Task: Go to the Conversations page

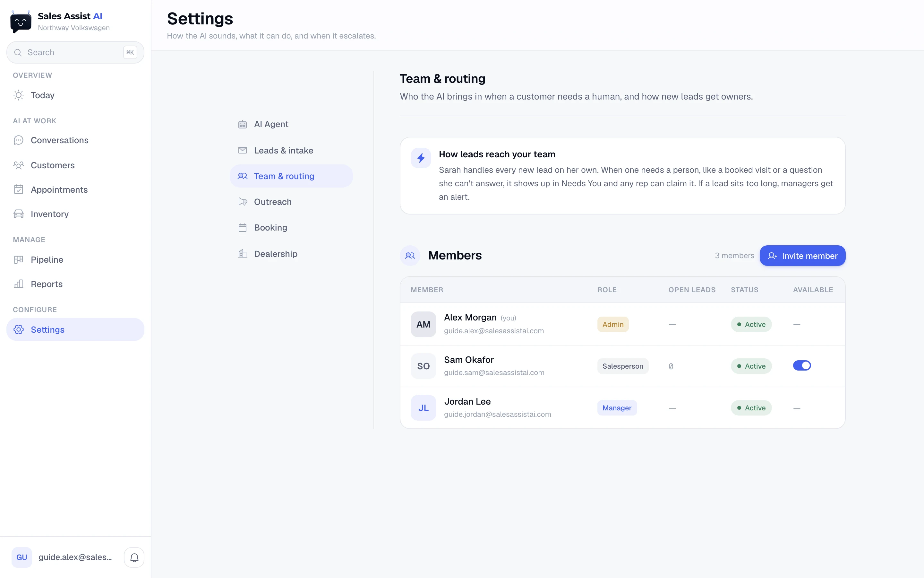Action: click(x=75, y=140)
